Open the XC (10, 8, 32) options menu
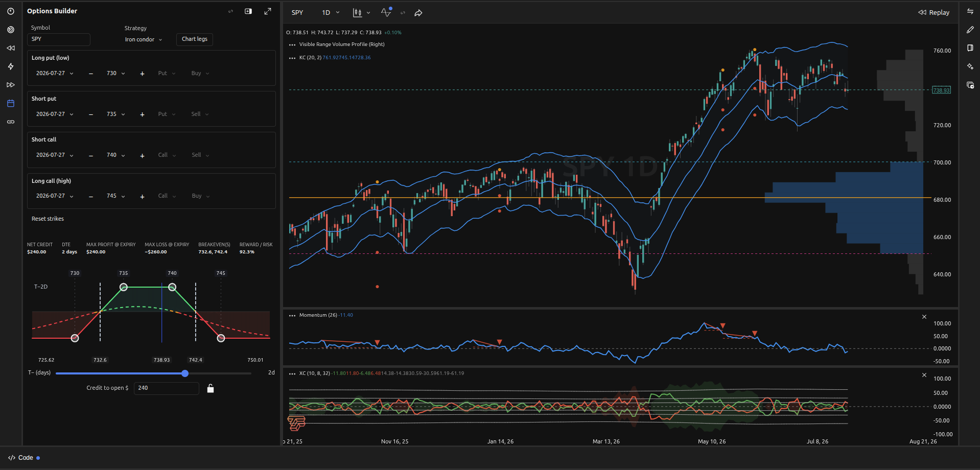 point(292,374)
